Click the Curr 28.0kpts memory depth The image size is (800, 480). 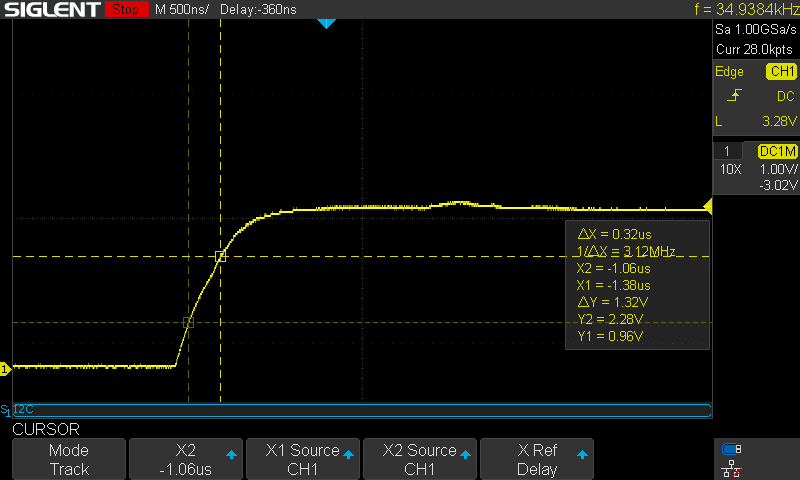coord(755,49)
